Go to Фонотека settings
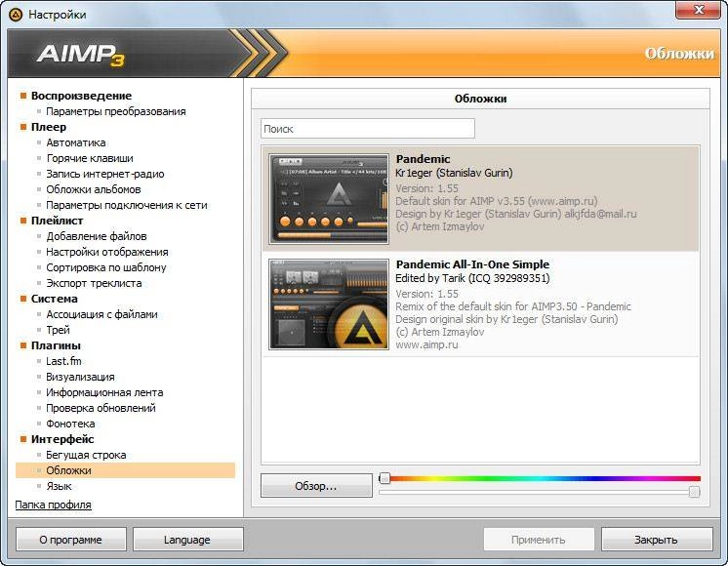728x566 pixels. point(70,424)
